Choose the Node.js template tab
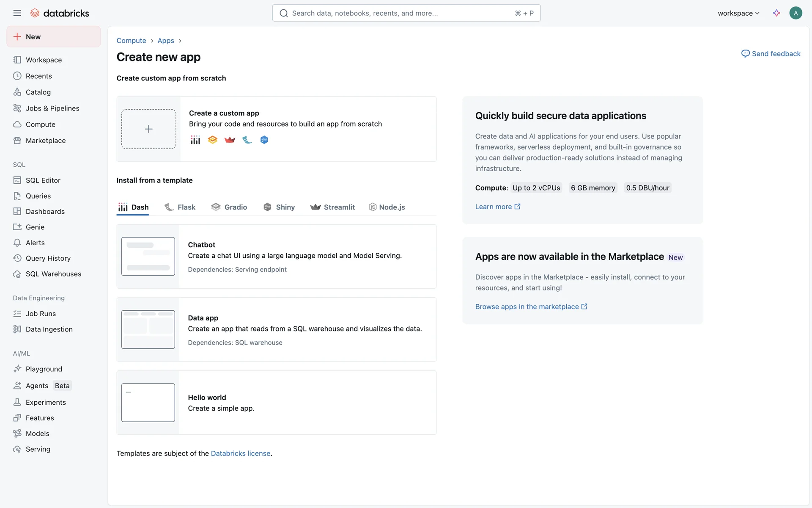812x508 pixels. click(x=387, y=207)
